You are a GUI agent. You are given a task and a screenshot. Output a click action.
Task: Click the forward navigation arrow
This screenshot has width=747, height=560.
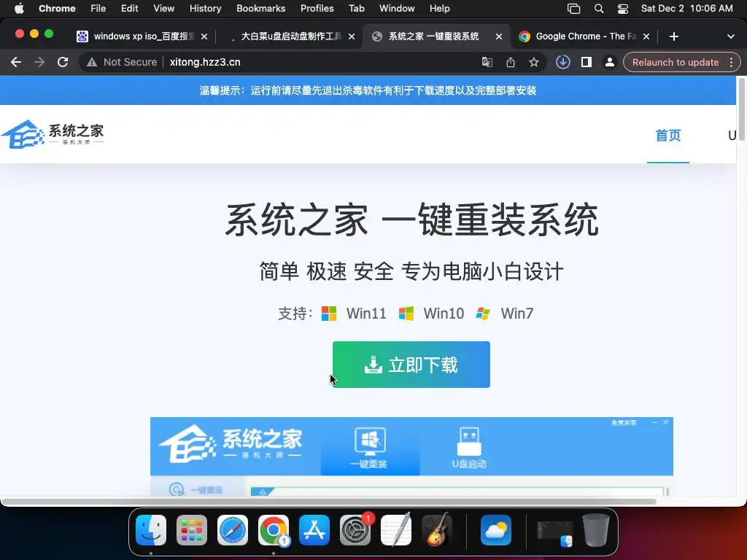coord(39,62)
